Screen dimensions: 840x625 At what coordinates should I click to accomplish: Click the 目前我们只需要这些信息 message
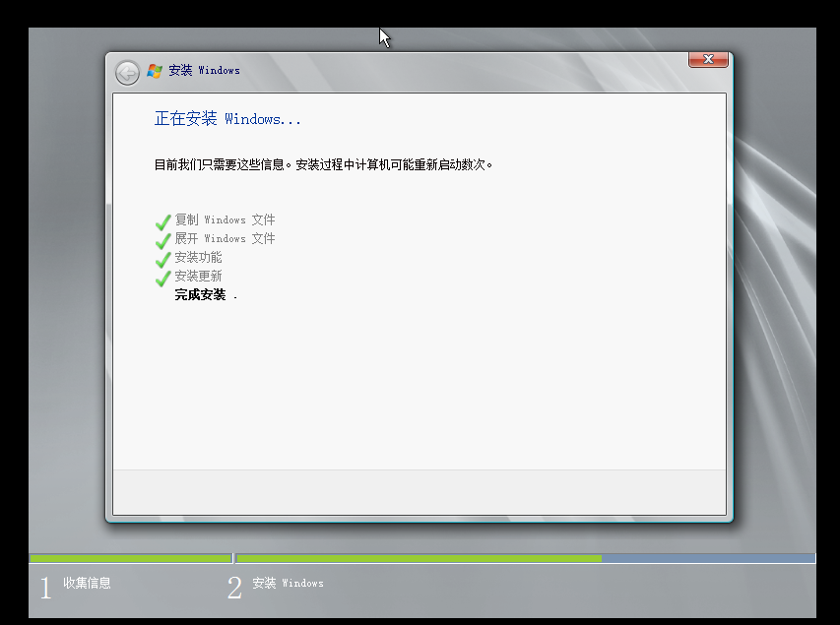pos(323,164)
